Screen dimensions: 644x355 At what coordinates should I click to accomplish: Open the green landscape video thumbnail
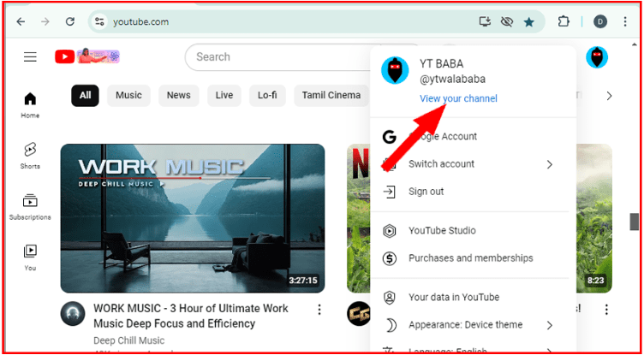(593, 218)
